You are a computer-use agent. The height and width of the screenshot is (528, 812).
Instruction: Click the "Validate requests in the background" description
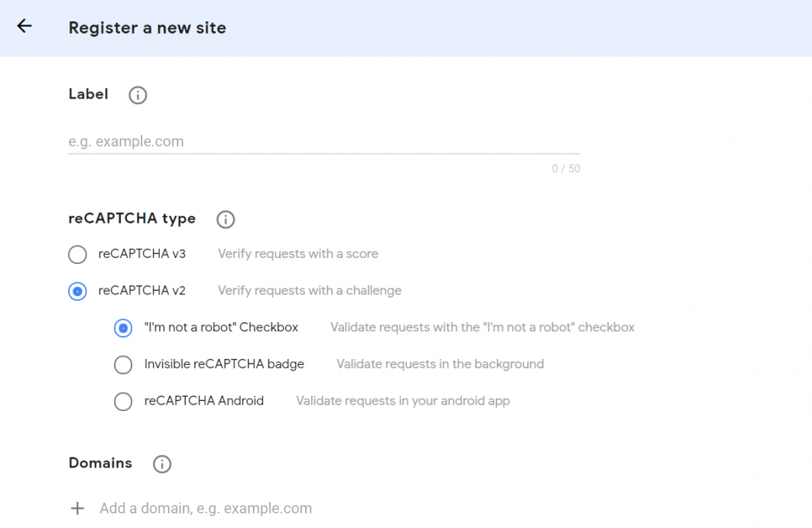[440, 364]
